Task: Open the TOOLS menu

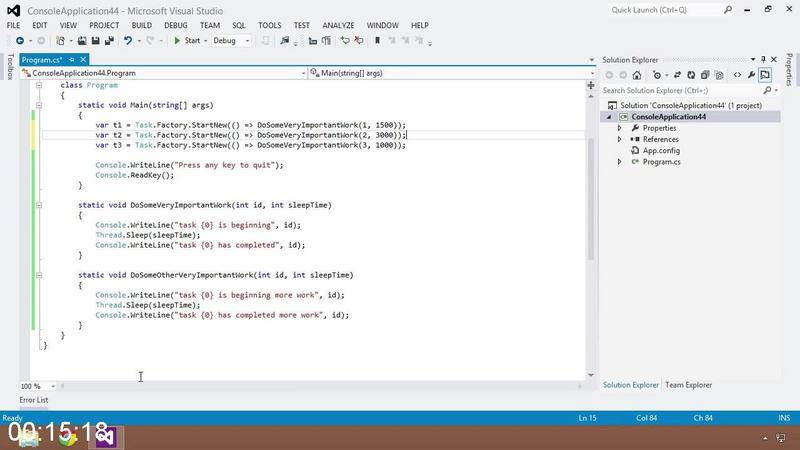Action: point(269,25)
